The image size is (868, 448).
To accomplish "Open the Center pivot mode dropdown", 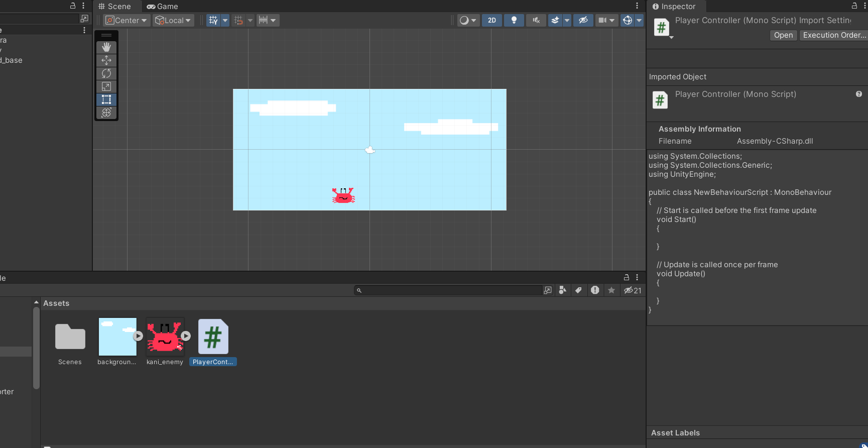I will pyautogui.click(x=127, y=21).
